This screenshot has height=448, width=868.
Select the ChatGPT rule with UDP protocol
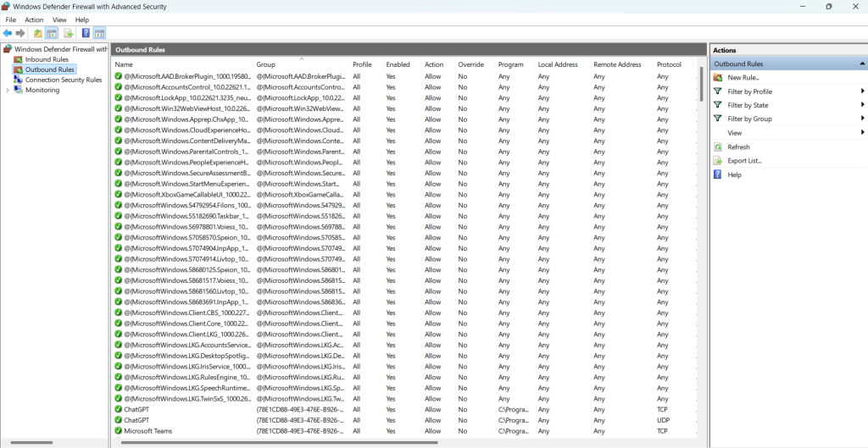404,420
